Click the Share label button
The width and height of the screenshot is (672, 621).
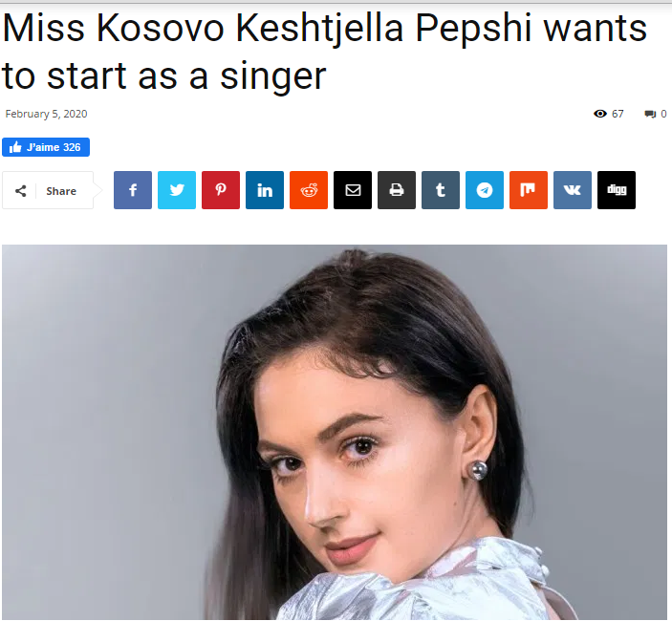coord(61,191)
